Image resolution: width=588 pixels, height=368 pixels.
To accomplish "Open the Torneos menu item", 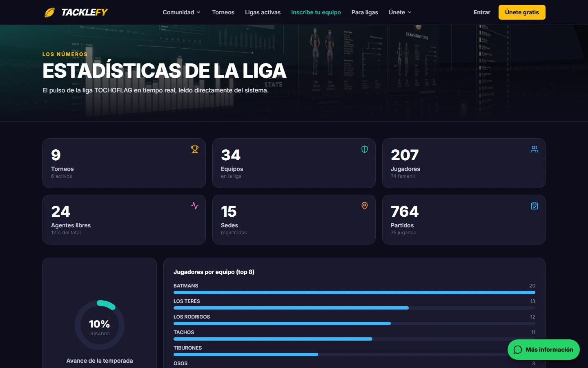I will tap(223, 12).
